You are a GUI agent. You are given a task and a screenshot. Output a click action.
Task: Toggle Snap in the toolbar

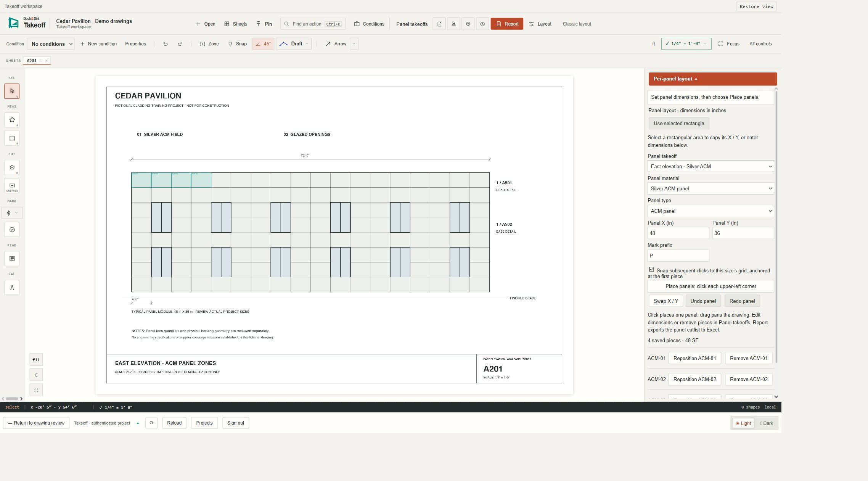(237, 44)
